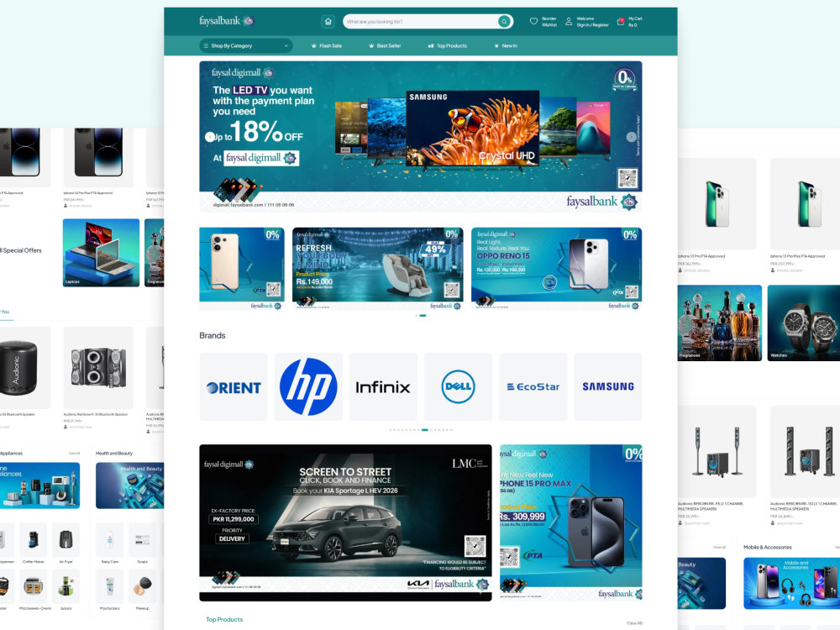Click the Baby Care category icon
Screen dimensions: 840x630
(x=110, y=539)
